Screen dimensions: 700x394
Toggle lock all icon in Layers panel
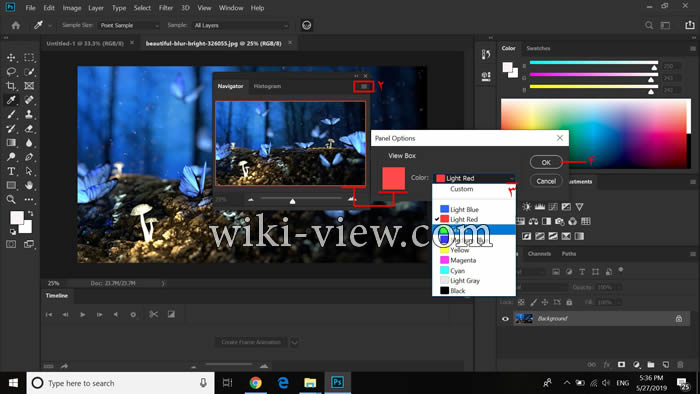point(569,302)
